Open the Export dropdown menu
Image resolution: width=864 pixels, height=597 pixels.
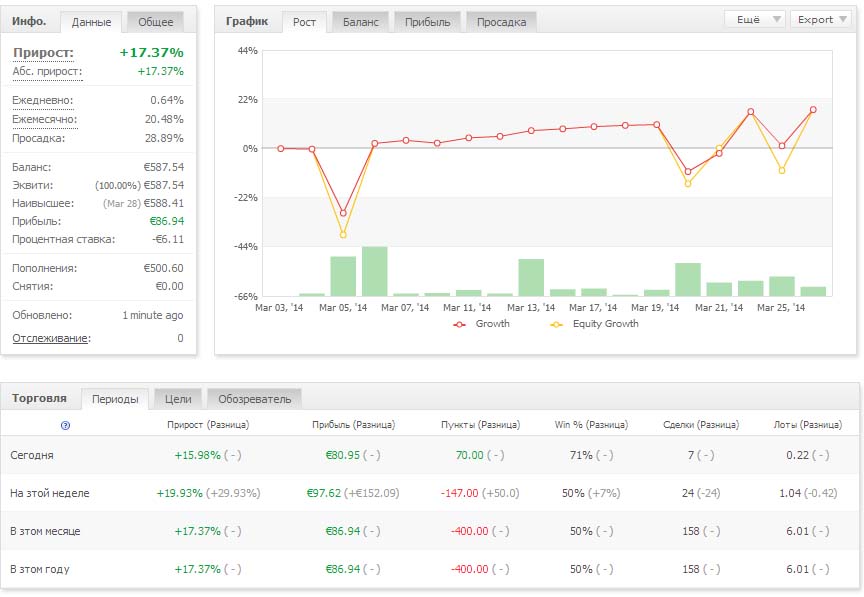pyautogui.click(x=823, y=19)
